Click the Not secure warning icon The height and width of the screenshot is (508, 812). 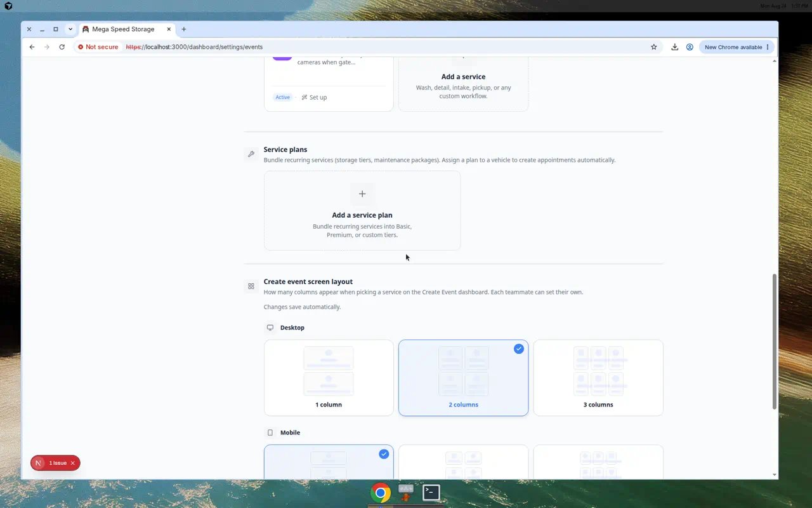pos(81,47)
